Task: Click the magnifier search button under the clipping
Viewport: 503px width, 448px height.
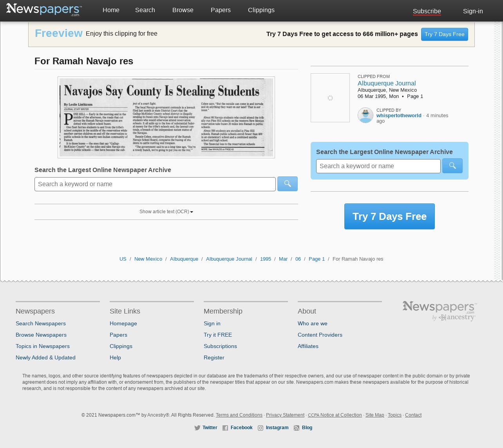Action: tap(288, 184)
